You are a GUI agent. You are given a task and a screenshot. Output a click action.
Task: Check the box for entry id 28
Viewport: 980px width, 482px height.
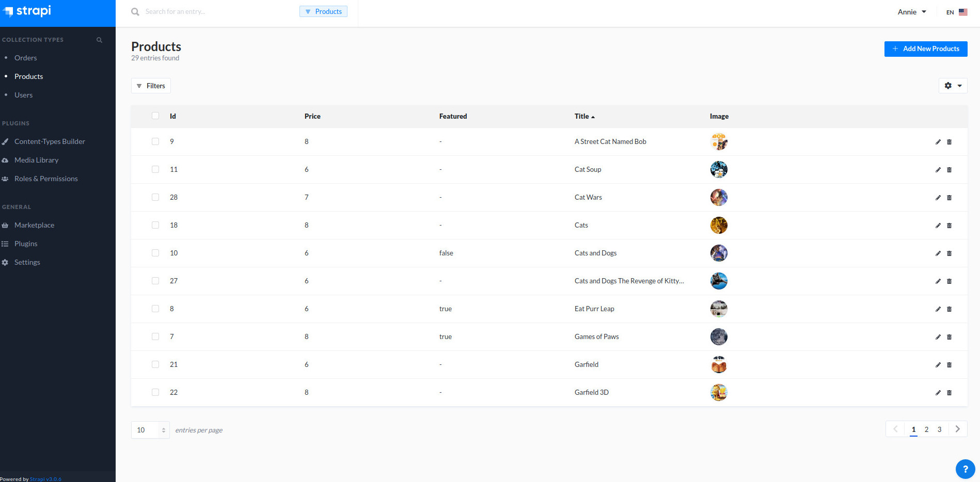coord(155,197)
